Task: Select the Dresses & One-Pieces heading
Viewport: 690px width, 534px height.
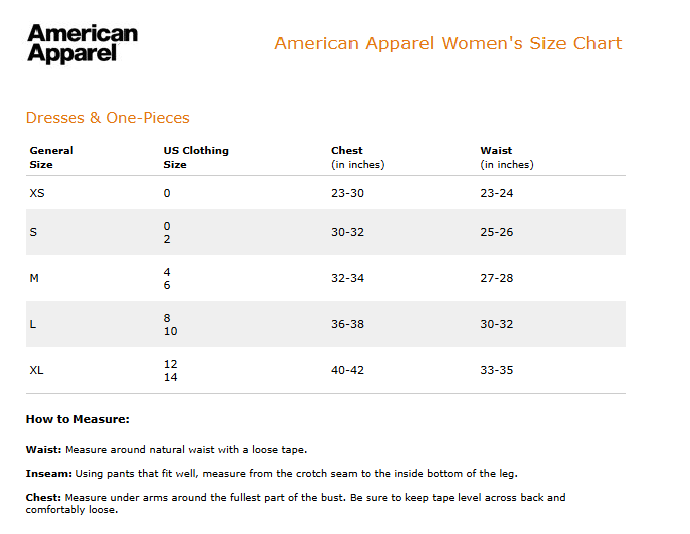Action: coord(107,118)
